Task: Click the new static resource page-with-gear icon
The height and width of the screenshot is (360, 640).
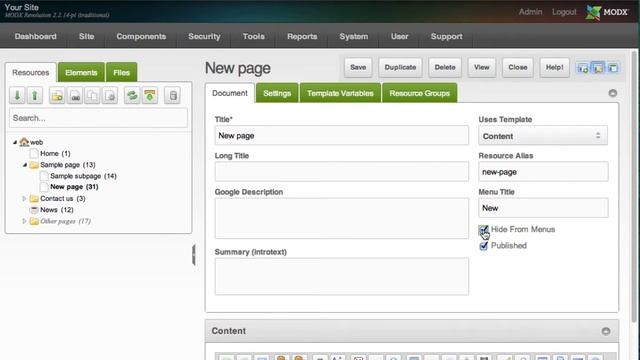Action: pyautogui.click(x=110, y=96)
